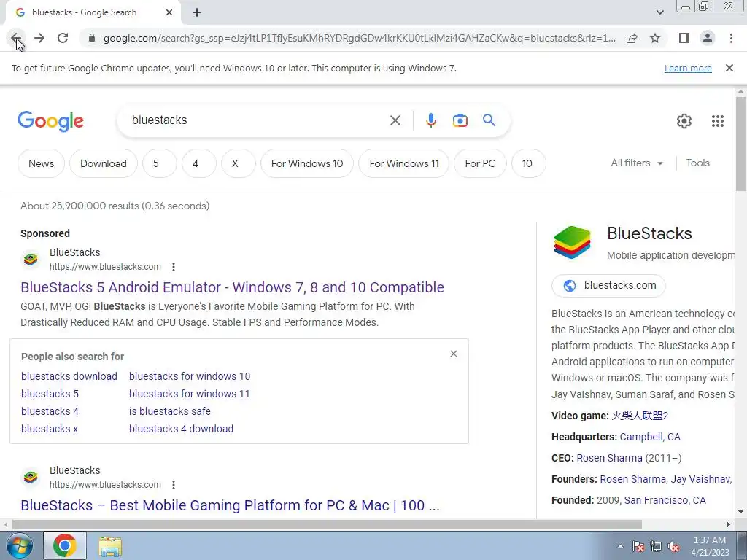Image resolution: width=747 pixels, height=560 pixels.
Task: Search by image with the camera icon
Action: 460,120
